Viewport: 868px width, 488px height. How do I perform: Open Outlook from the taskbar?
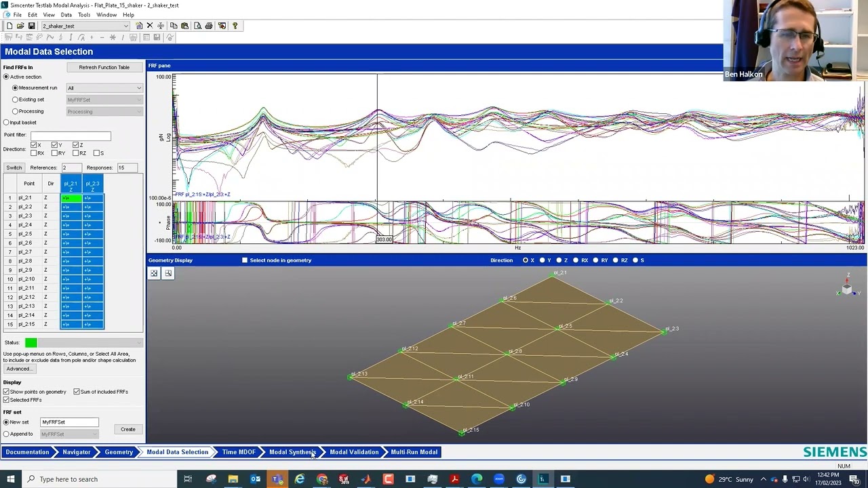[255, 479]
